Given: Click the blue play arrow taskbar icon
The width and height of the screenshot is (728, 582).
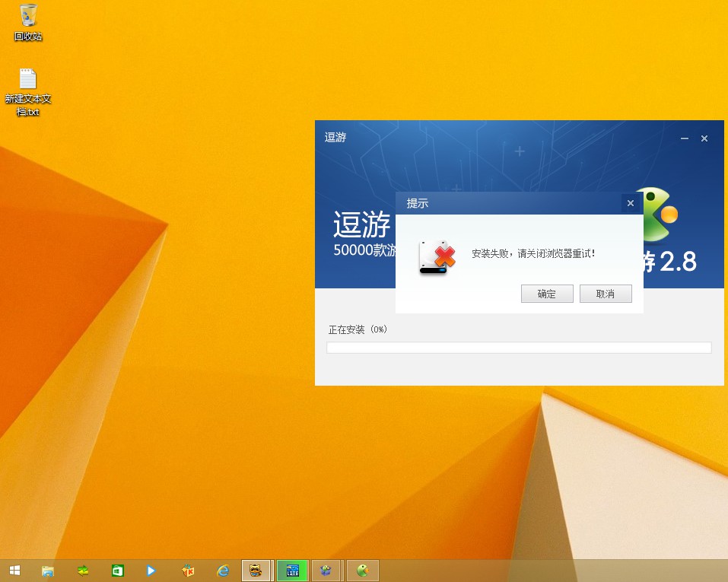Looking at the screenshot, I should tap(151, 571).
